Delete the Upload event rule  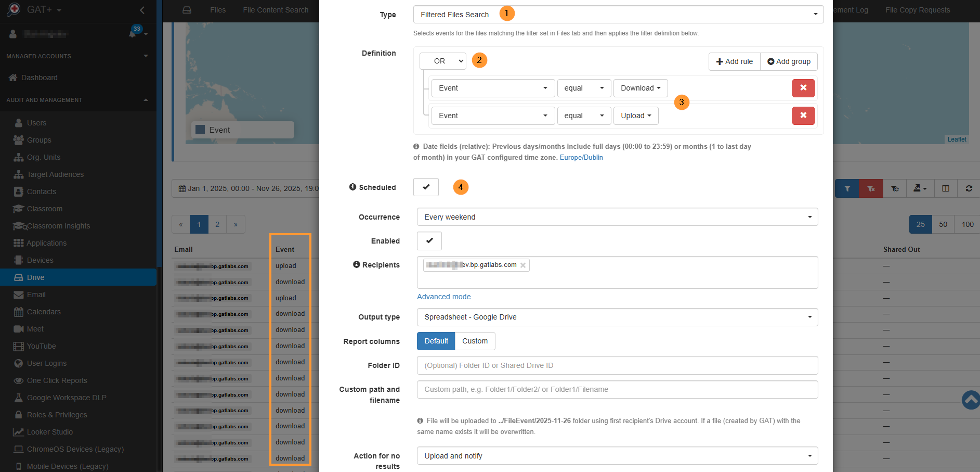click(803, 116)
